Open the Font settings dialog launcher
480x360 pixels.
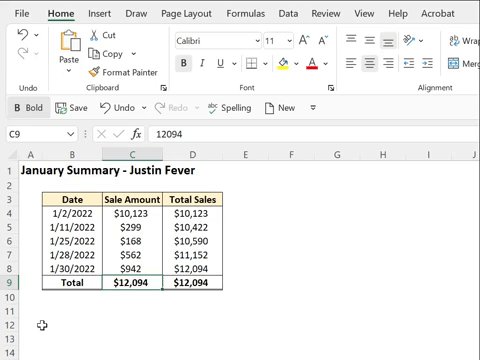pos(331,88)
